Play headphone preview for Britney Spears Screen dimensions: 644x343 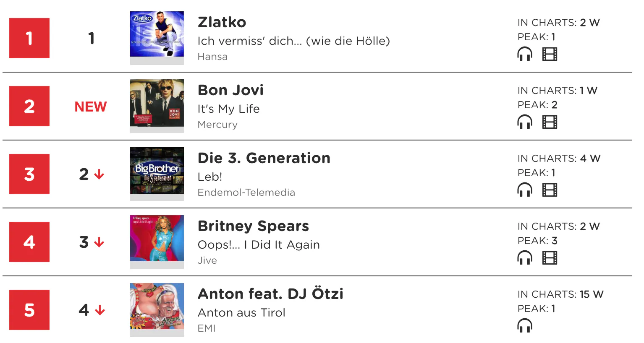pos(525,258)
